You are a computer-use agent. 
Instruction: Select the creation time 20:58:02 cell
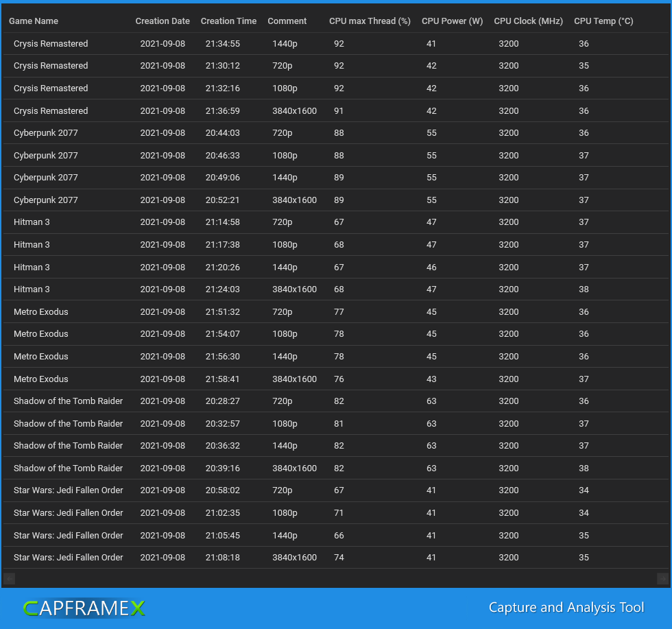(222, 490)
